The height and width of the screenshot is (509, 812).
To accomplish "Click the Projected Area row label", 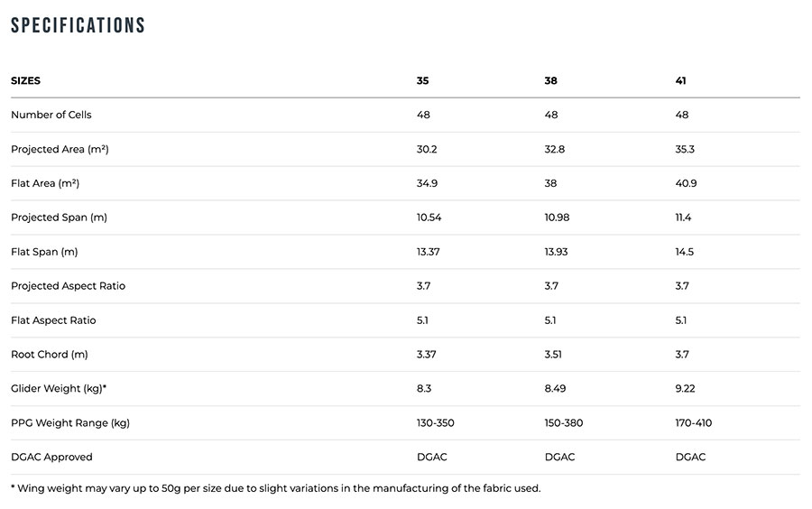I will coord(60,149).
